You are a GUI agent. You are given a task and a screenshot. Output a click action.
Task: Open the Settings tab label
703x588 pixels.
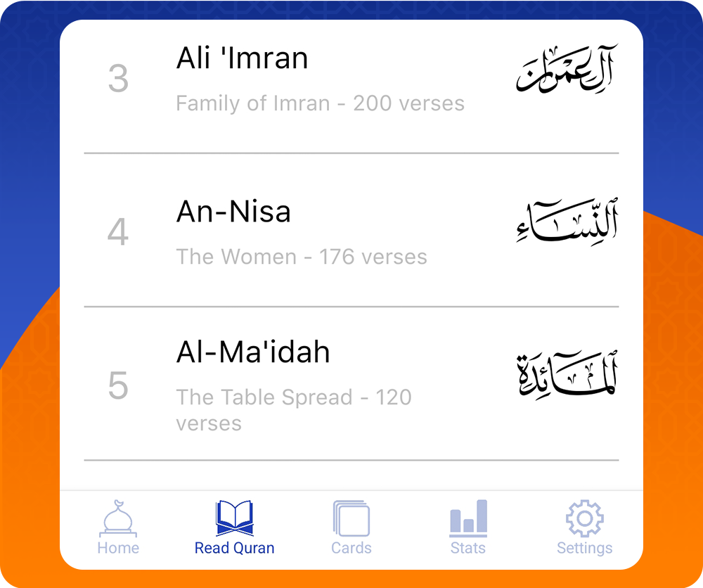pyautogui.click(x=584, y=548)
